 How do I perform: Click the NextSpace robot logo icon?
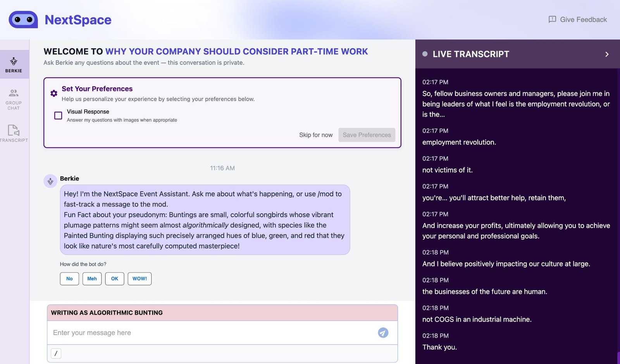(x=23, y=19)
